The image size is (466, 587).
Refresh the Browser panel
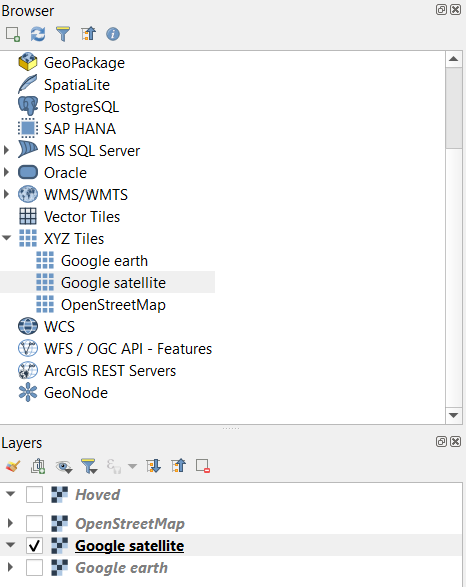click(38, 34)
